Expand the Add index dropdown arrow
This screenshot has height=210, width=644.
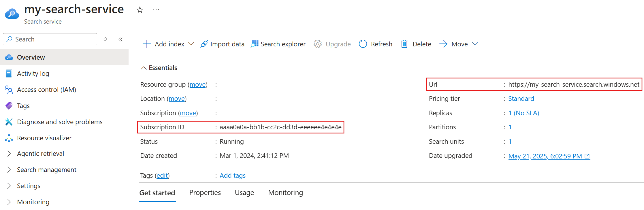coord(191,44)
